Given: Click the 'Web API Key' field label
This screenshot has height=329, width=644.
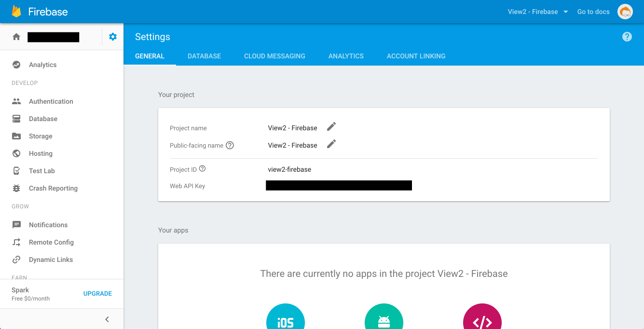Looking at the screenshot, I should pos(187,186).
